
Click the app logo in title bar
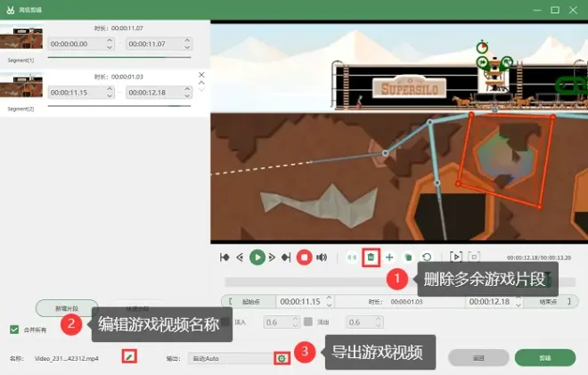pyautogui.click(x=11, y=10)
